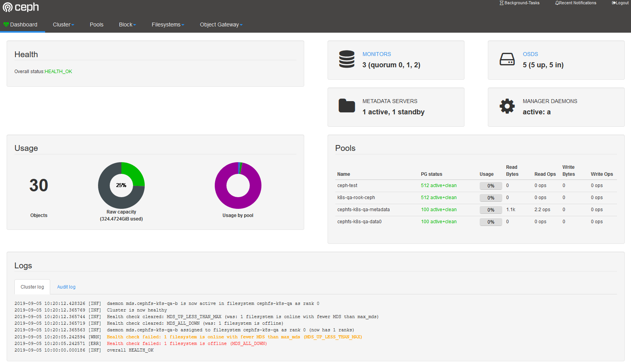Image resolution: width=631 pixels, height=364 pixels.
Task: Switch to the Cluster log tab
Action: click(32, 287)
